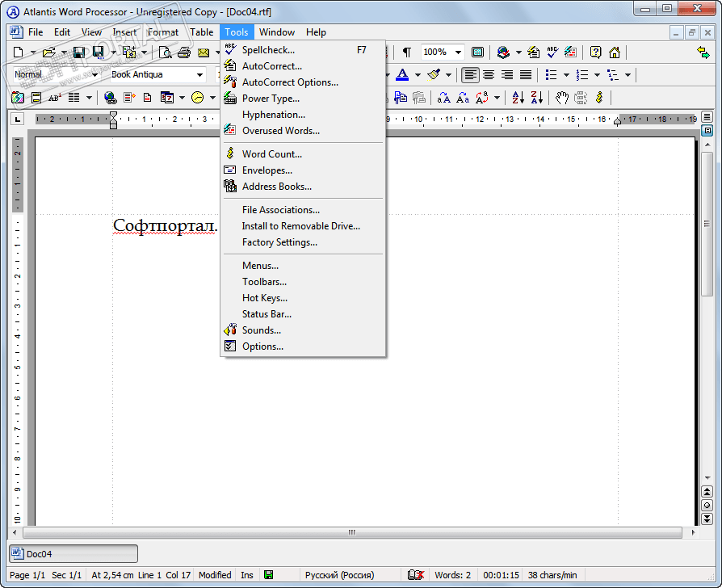Select AutoCorrect Options menu entry
This screenshot has width=722, height=588.
(x=303, y=82)
